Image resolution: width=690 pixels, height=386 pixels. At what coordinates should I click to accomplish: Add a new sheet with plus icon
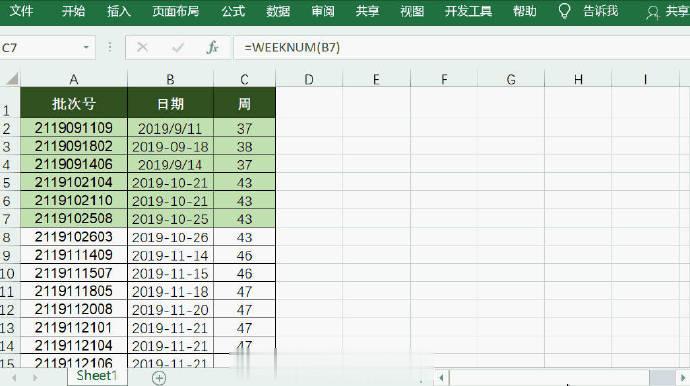[159, 378]
